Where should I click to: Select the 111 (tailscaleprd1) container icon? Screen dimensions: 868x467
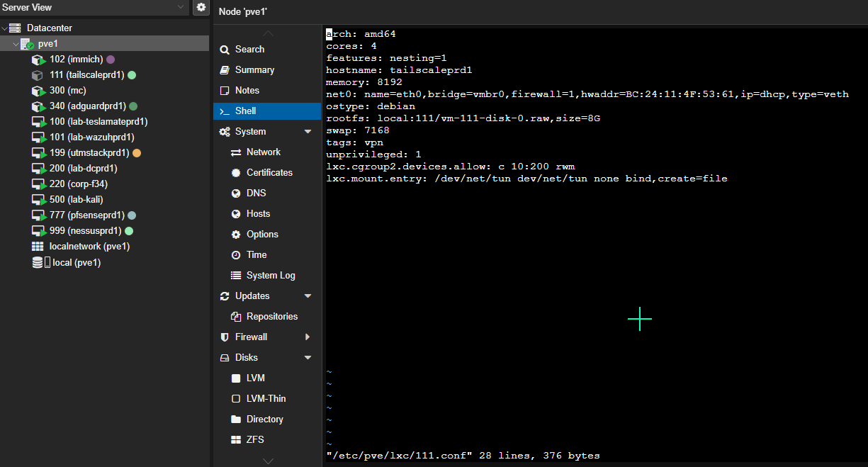pos(38,75)
